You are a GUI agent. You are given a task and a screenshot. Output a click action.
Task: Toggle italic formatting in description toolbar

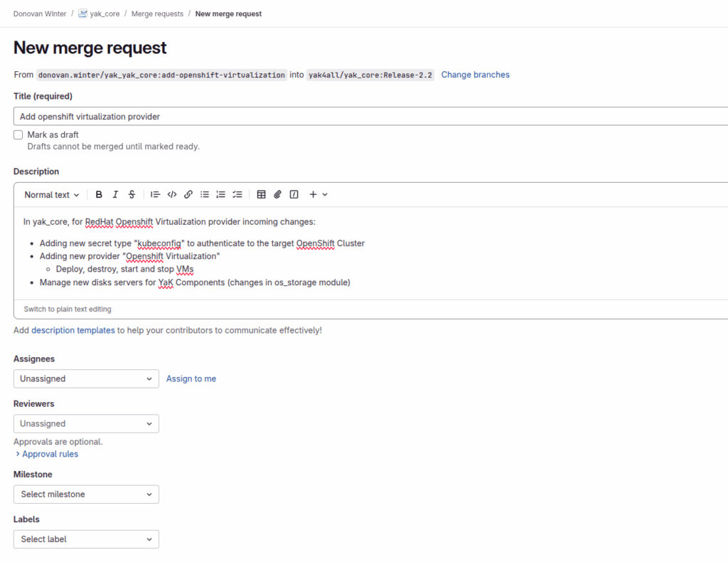pos(115,195)
